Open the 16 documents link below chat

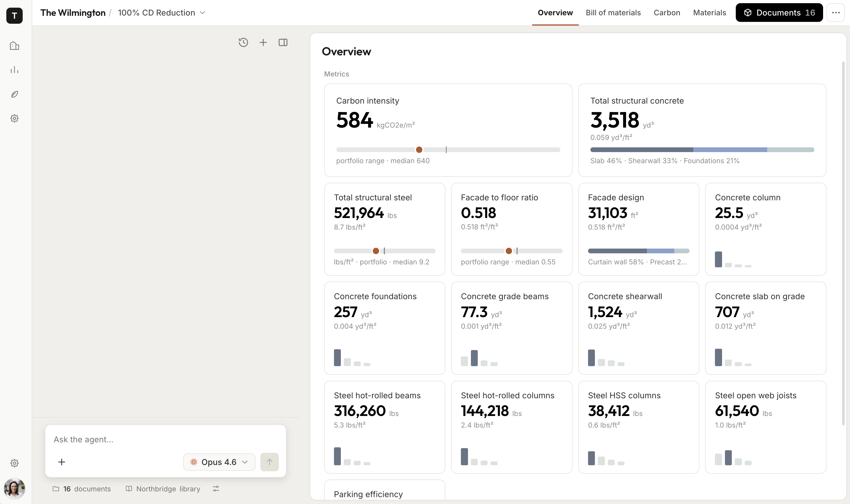82,489
